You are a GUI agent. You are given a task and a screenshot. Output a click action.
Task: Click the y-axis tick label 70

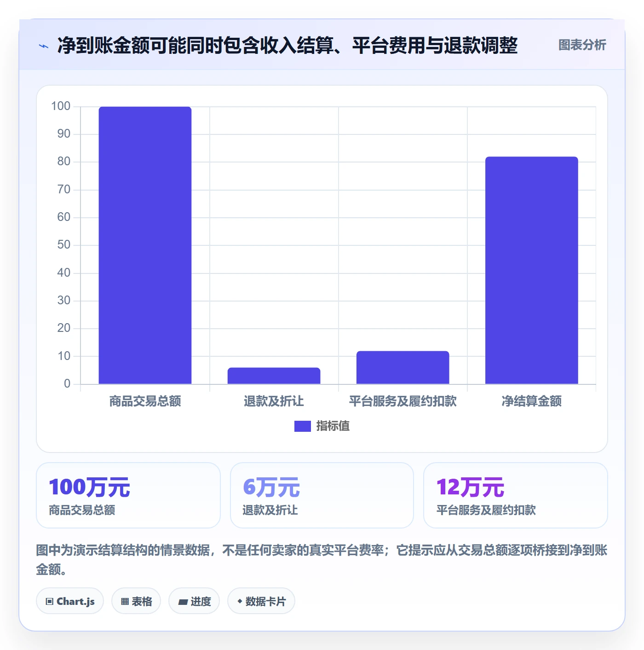point(64,189)
